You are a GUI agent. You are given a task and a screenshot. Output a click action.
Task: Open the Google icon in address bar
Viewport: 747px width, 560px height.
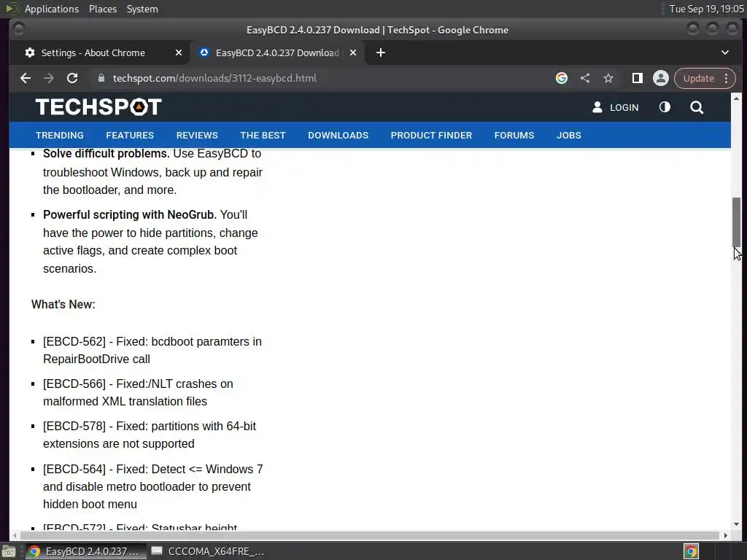pyautogui.click(x=562, y=78)
